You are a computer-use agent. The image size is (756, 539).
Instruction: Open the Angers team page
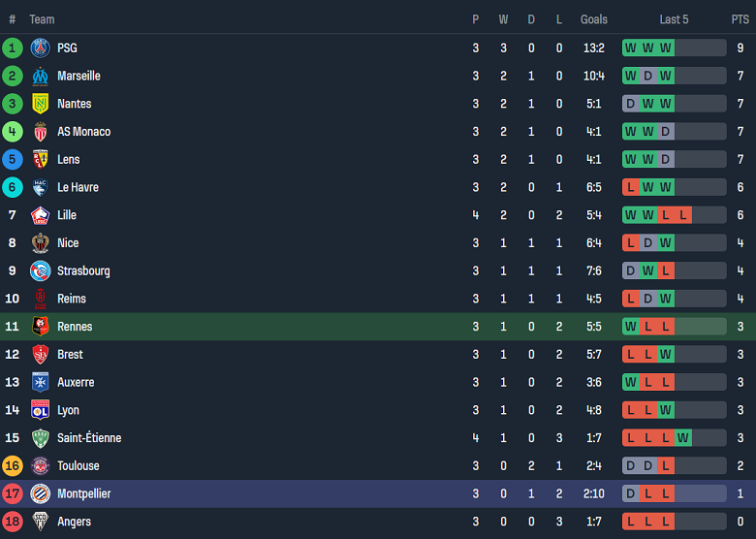74,522
